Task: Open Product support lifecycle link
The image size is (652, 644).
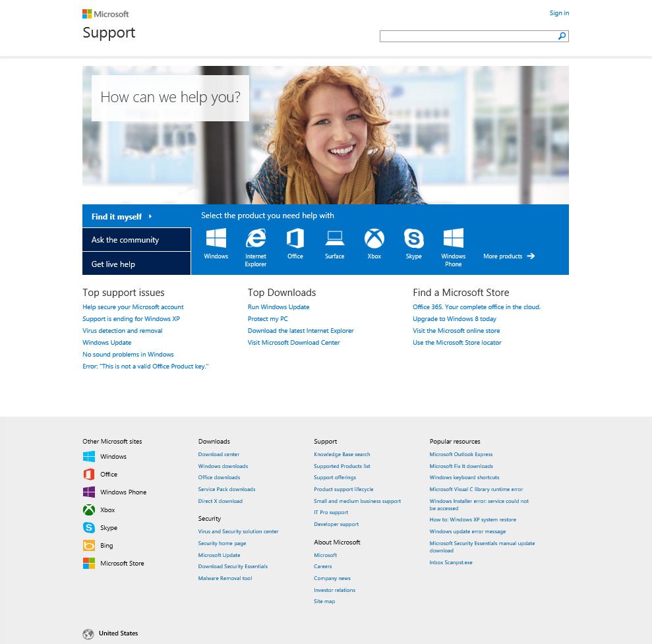Action: 343,489
